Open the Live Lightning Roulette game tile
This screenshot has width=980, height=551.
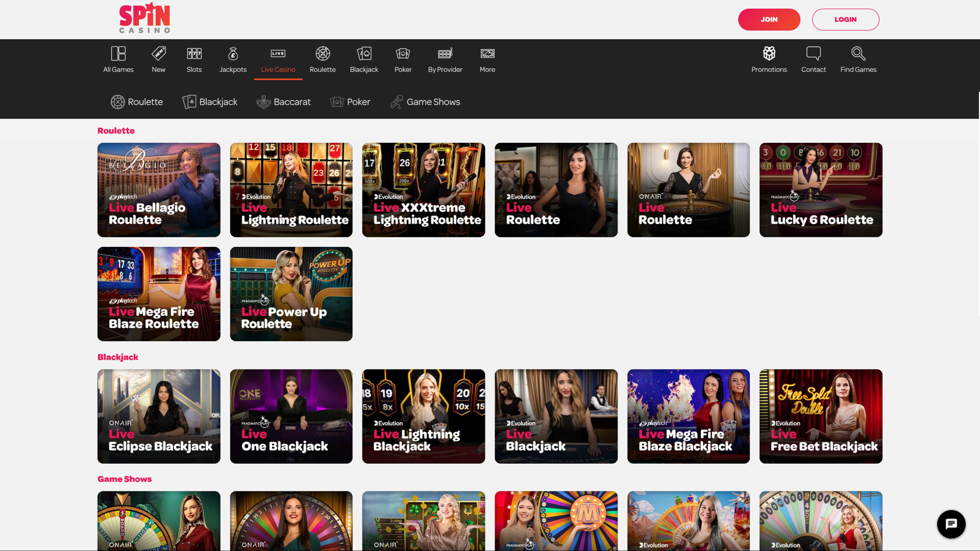coord(291,190)
